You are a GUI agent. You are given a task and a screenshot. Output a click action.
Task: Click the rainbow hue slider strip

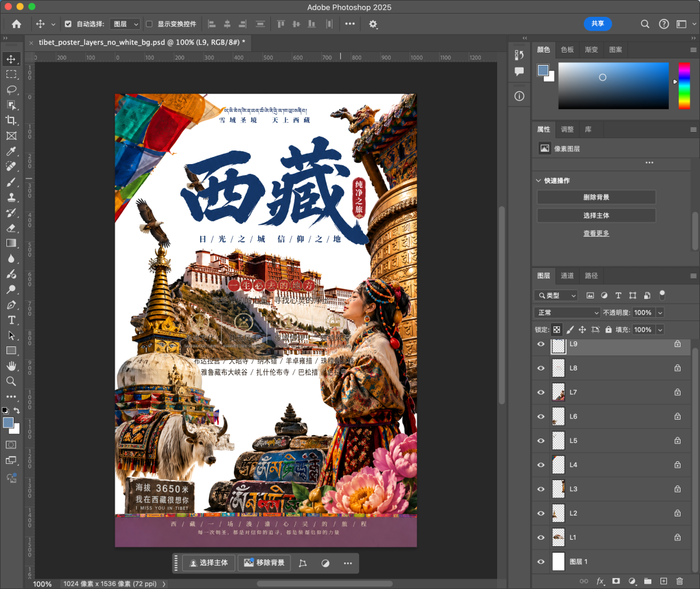pos(684,85)
